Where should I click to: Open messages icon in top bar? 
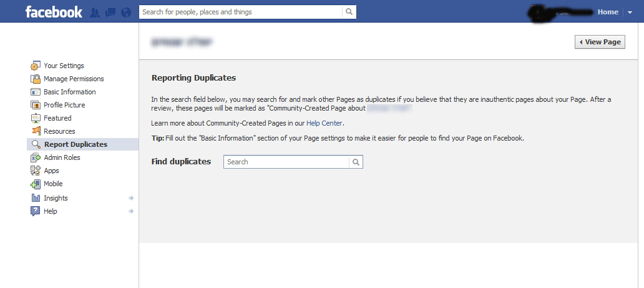click(x=110, y=12)
